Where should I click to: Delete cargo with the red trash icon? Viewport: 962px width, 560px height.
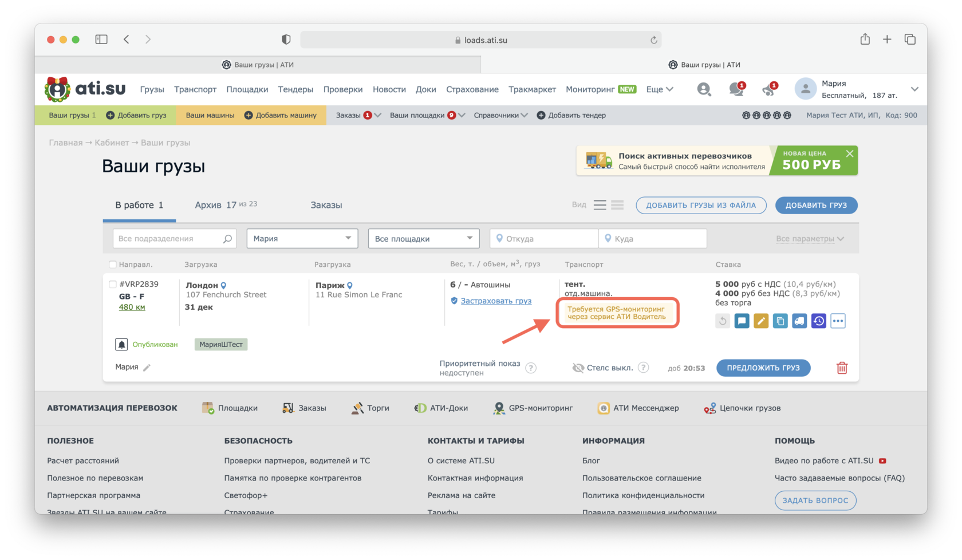[x=842, y=368]
